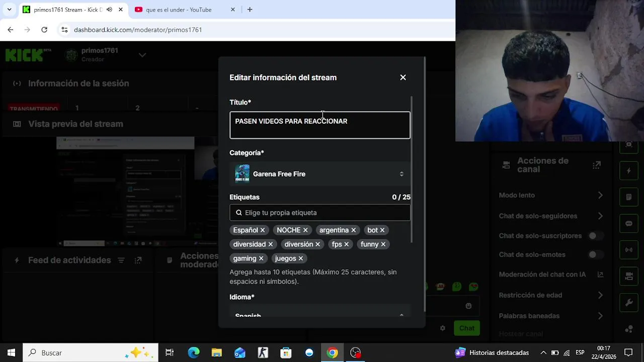Remove the funny tag
This screenshot has height=362, width=644.
383,244
